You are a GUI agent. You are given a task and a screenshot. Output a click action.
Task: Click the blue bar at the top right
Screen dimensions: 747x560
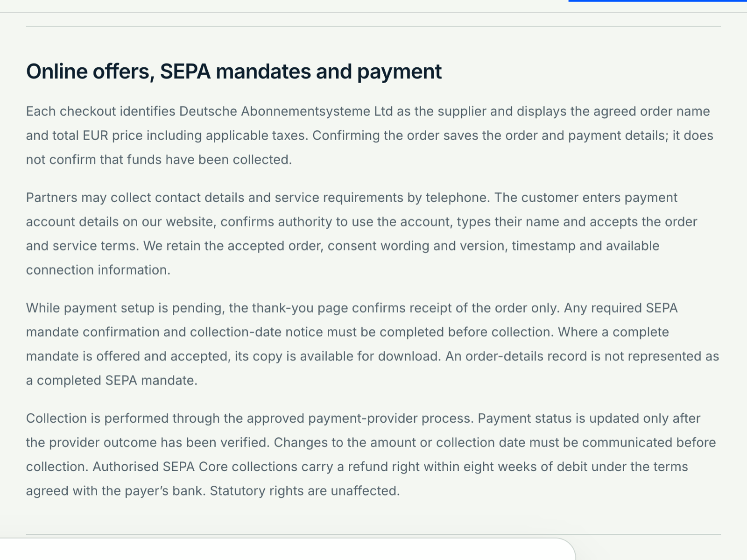tap(657, 1)
